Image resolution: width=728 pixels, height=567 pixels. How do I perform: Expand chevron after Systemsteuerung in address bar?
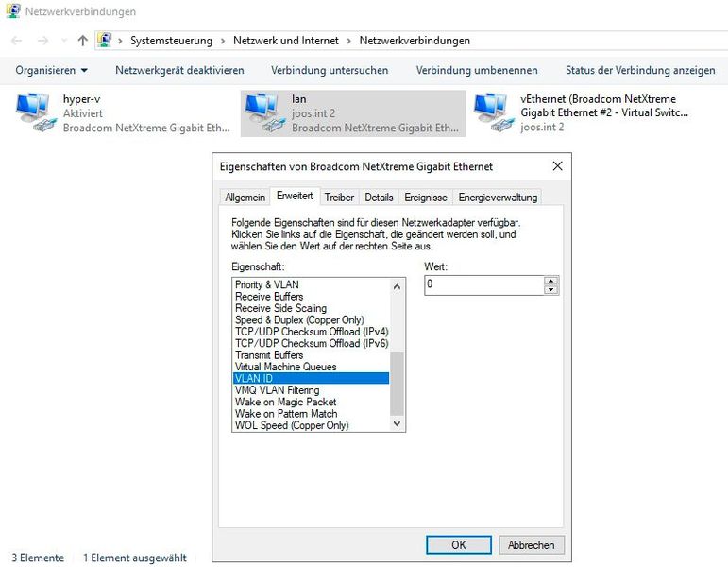click(x=223, y=41)
